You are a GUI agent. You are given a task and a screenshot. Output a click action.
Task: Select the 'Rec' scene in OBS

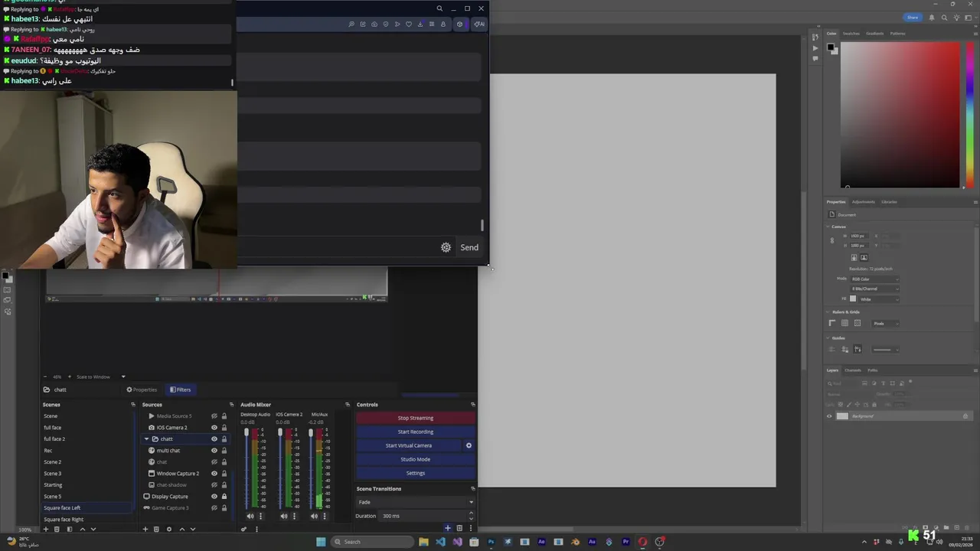pyautogui.click(x=88, y=451)
